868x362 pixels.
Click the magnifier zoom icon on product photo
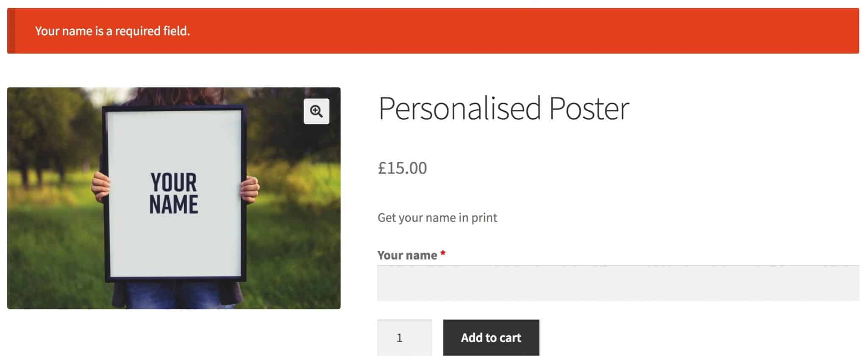click(x=316, y=111)
